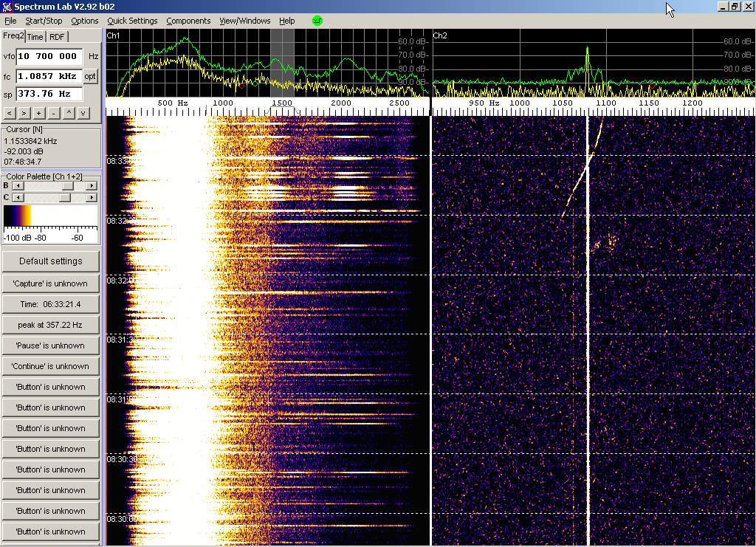Click the Spectrum Lab title bar app icon

(x=7, y=7)
